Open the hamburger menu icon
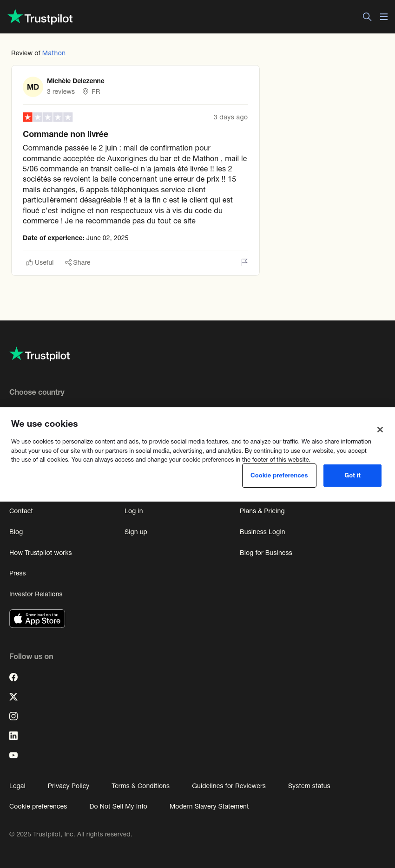Image resolution: width=395 pixels, height=868 pixels. 384,17
